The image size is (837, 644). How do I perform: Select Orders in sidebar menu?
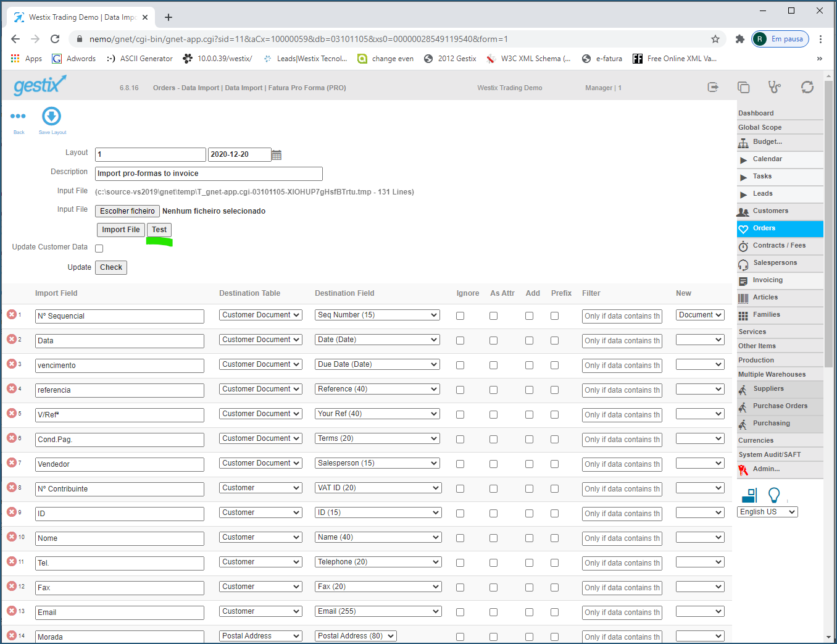(x=780, y=228)
